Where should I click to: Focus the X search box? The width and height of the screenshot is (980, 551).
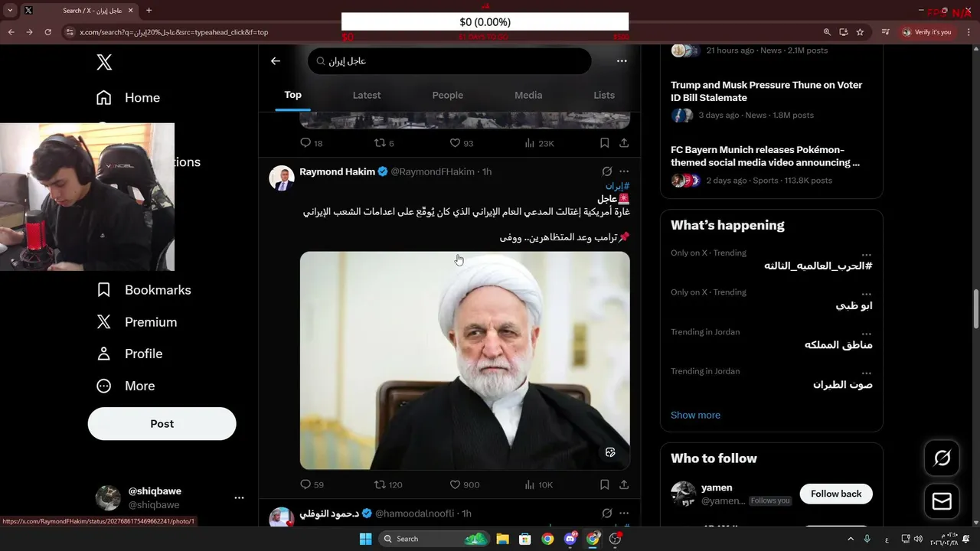449,61
